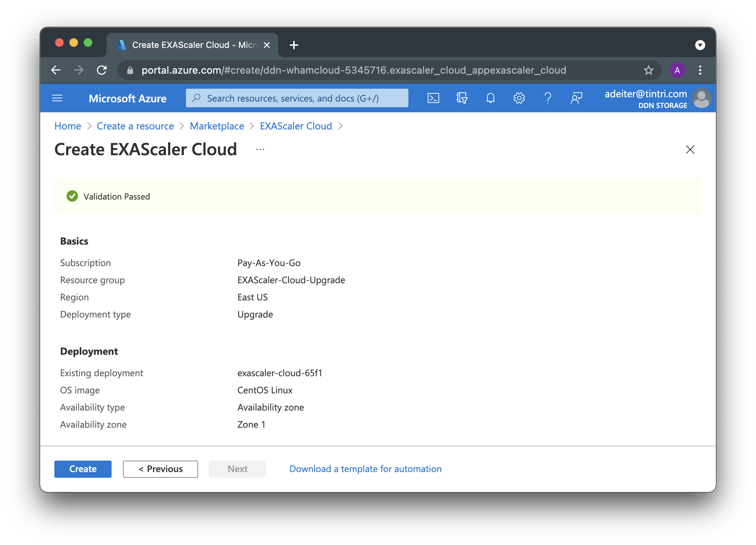
Task: Open Azure portal hamburger menu
Action: tap(57, 98)
